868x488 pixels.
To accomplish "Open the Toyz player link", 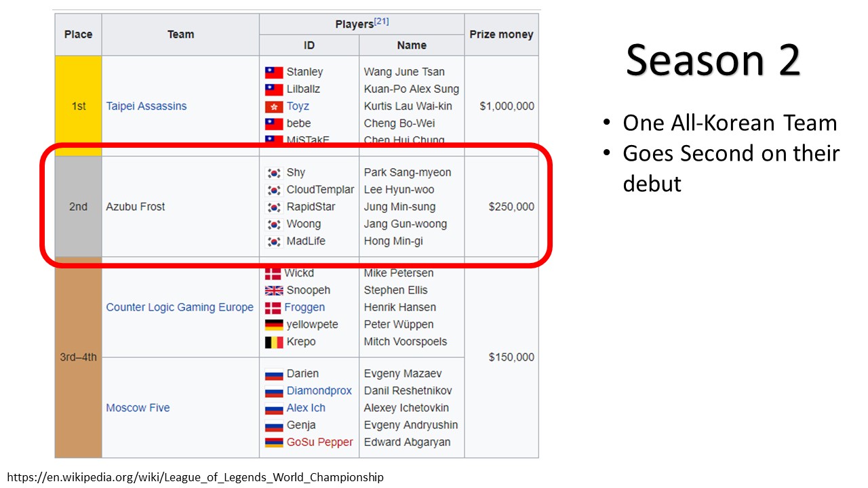I will click(298, 106).
